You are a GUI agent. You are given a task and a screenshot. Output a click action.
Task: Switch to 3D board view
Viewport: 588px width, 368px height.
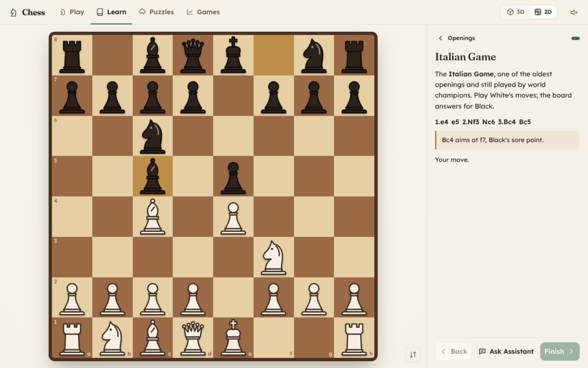(516, 12)
